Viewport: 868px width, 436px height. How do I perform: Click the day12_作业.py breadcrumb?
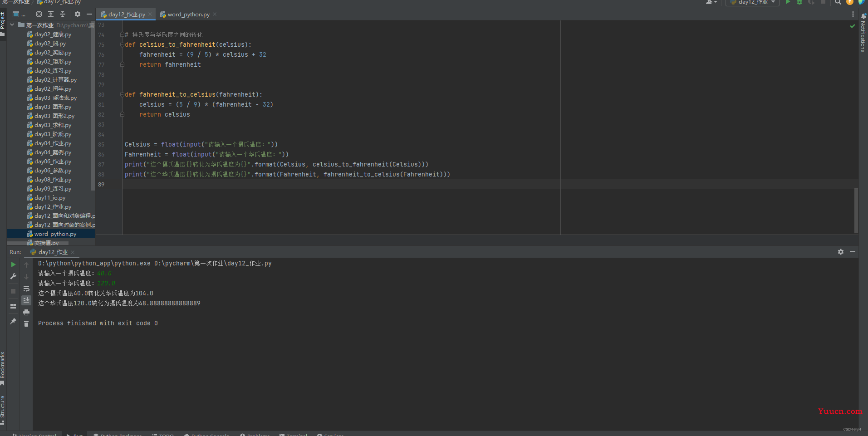(59, 2)
